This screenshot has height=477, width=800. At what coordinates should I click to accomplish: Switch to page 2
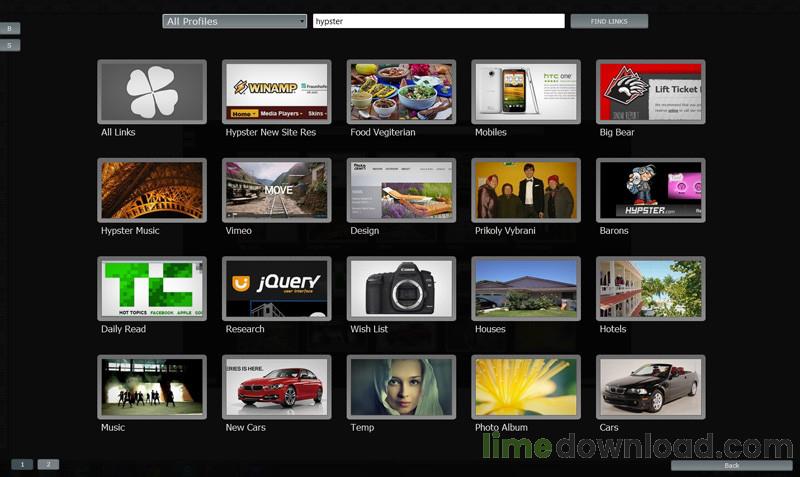click(x=48, y=464)
